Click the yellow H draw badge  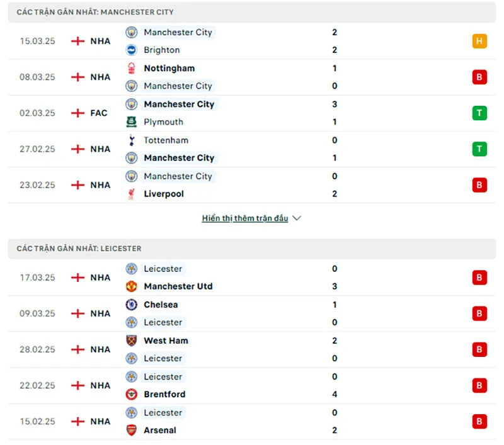[x=479, y=42]
